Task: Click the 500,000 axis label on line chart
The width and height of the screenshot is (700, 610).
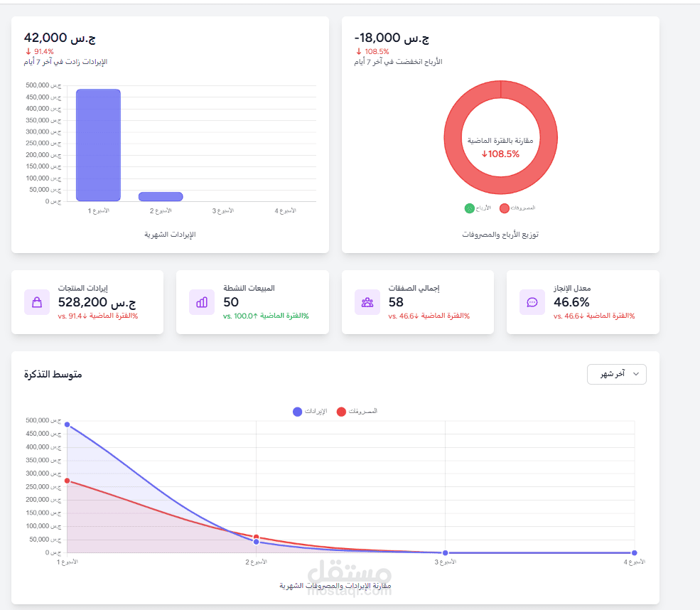Action: click(43, 420)
